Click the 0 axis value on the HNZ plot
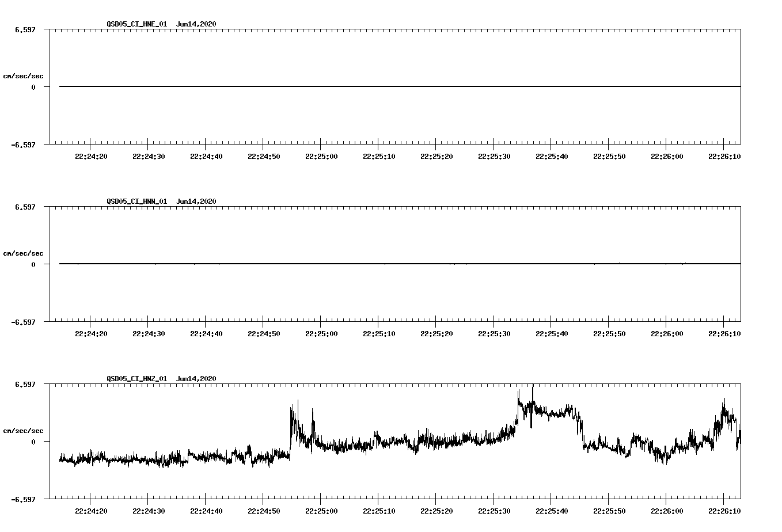 33,442
